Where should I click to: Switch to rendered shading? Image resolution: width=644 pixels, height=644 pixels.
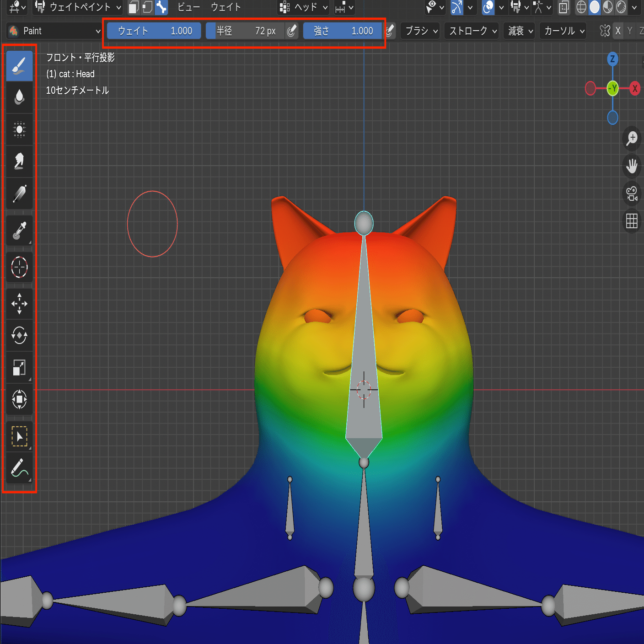pyautogui.click(x=621, y=7)
